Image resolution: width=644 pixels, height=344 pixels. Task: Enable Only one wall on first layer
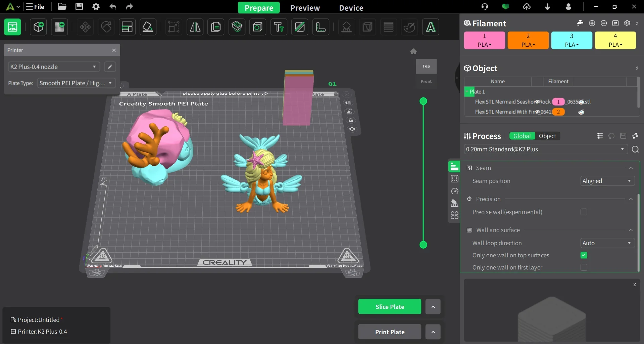[584, 267]
